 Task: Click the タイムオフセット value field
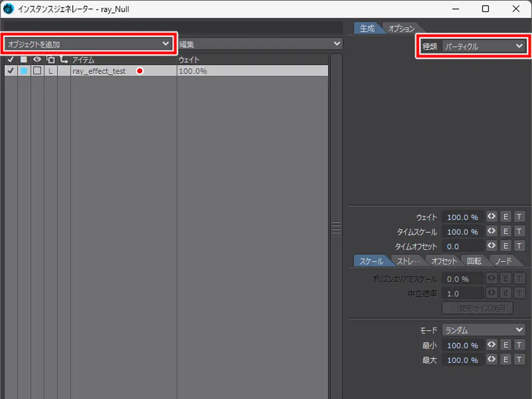click(463, 246)
